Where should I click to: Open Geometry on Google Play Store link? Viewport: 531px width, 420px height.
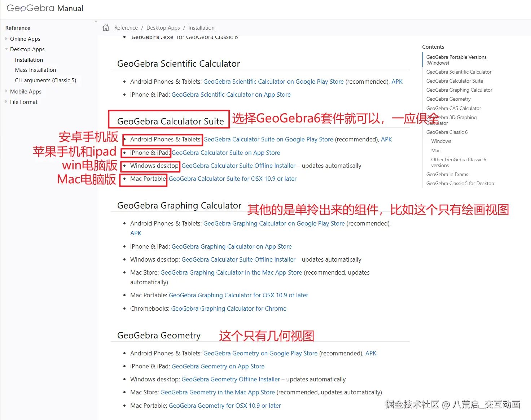click(260, 353)
